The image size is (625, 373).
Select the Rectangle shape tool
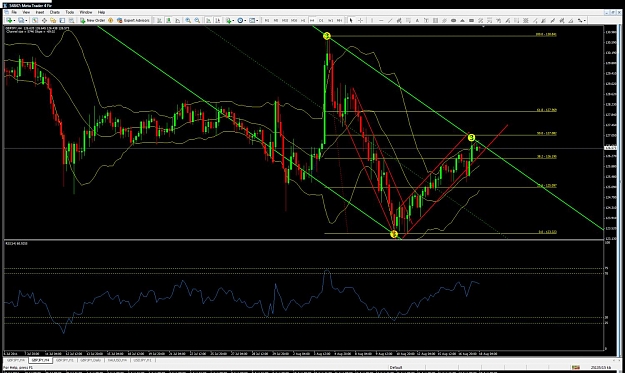point(471,20)
